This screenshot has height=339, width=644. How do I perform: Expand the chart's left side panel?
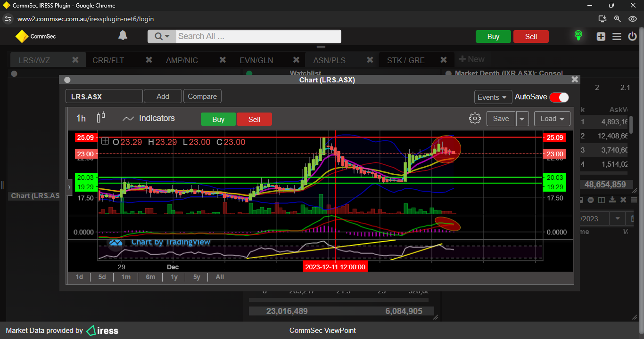[x=69, y=187]
